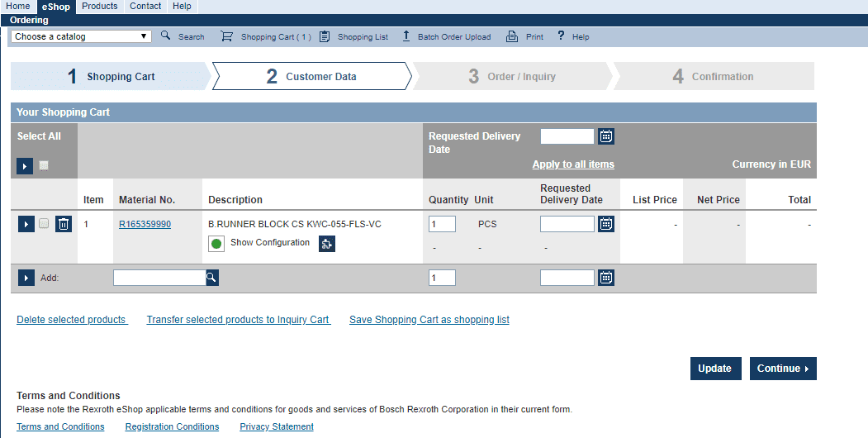868x438 pixels.
Task: Click the green Show Configuration status indicator
Action: pos(216,244)
